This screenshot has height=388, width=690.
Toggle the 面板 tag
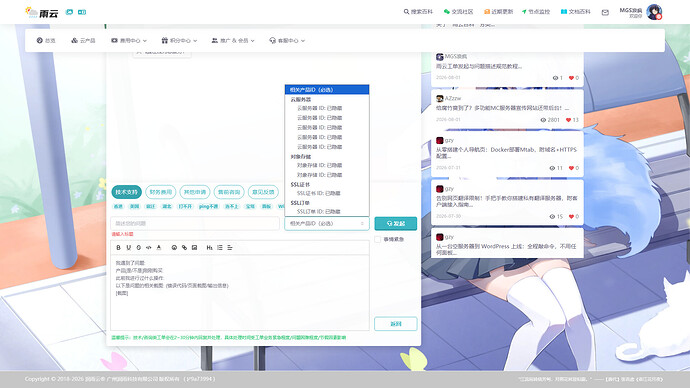click(267, 206)
